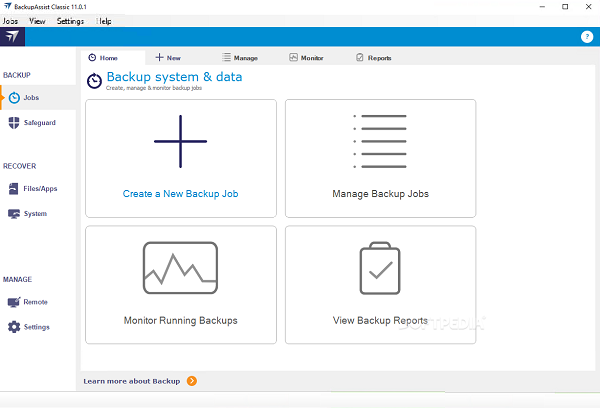Click orange arrow next to Learn more
The height and width of the screenshot is (408, 600).
[x=192, y=381]
